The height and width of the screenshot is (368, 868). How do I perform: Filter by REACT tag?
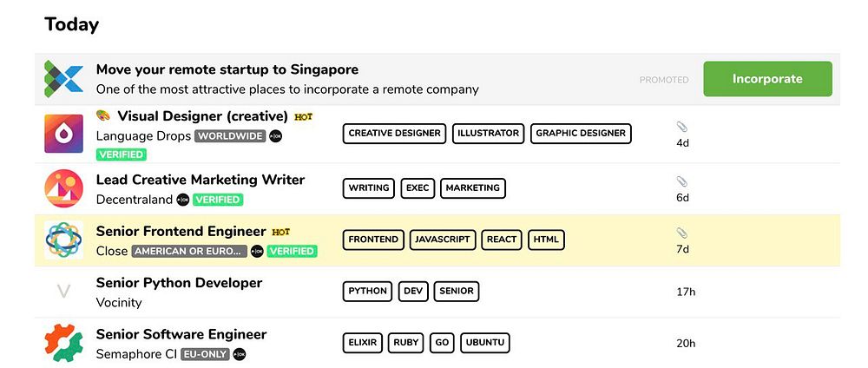click(x=502, y=240)
